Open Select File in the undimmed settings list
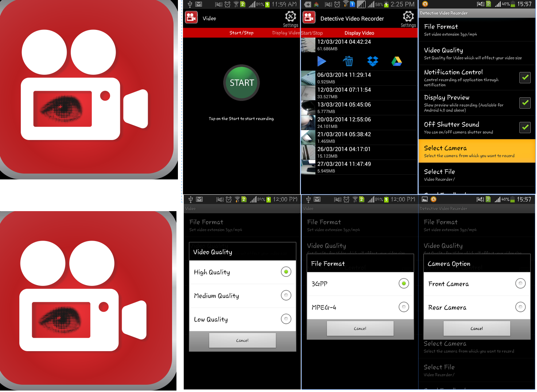 (477, 175)
